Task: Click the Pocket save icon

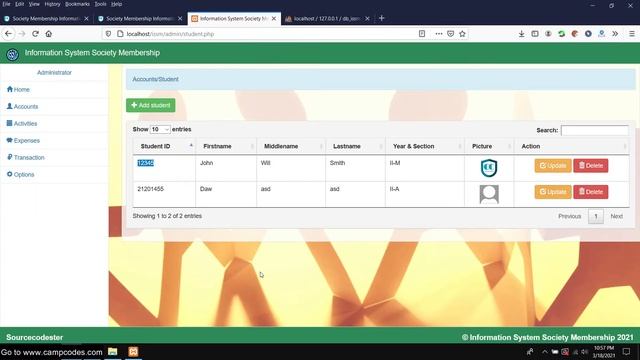Action: (x=451, y=34)
